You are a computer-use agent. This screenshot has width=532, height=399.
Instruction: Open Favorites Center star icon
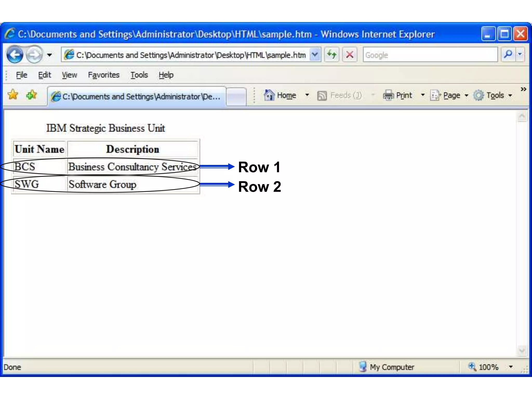tap(13, 95)
